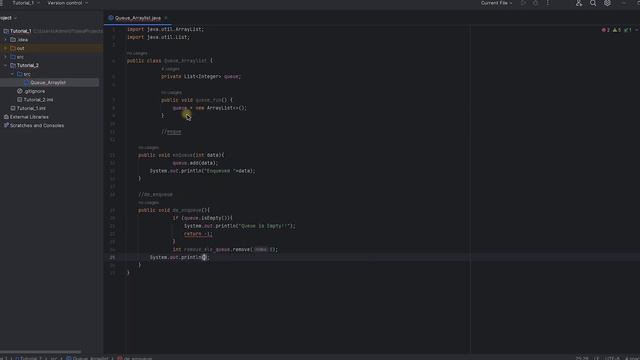The width and height of the screenshot is (640, 360).
Task: Click the 'Queue is Empty!!' println line
Action: tap(240, 226)
